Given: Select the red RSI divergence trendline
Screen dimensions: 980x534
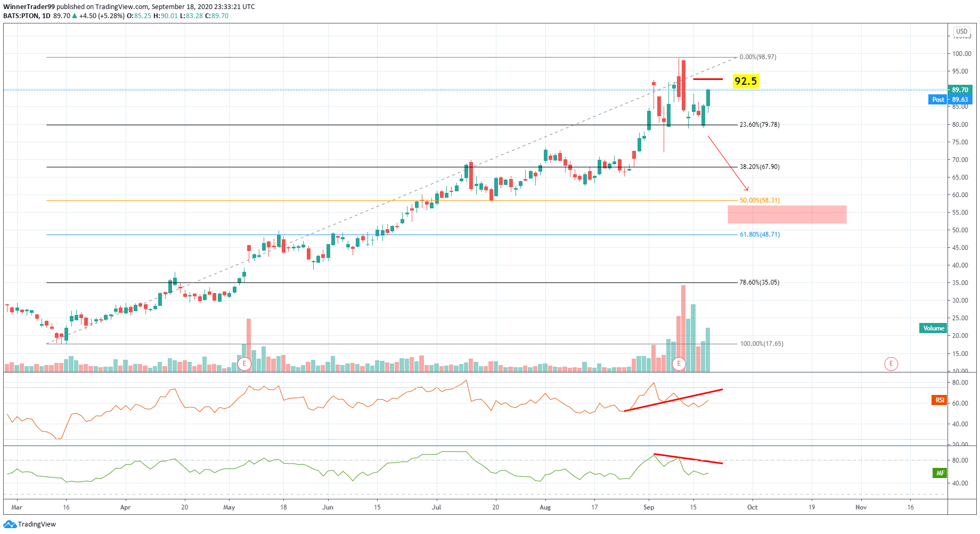Looking at the screenshot, I should 673,400.
